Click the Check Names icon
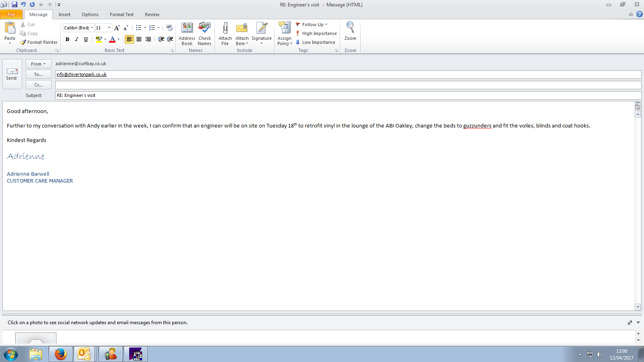The width and height of the screenshot is (644, 362). click(x=204, y=29)
